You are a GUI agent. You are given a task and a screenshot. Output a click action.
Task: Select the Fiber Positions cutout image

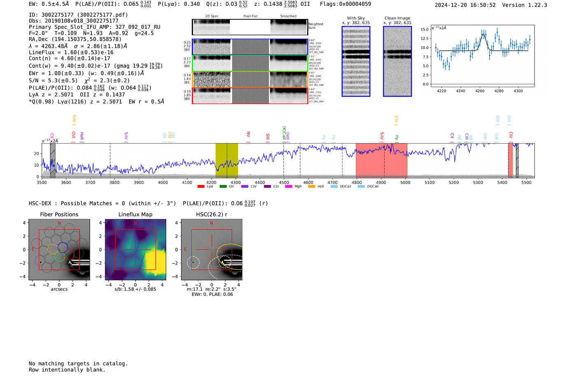click(x=59, y=250)
